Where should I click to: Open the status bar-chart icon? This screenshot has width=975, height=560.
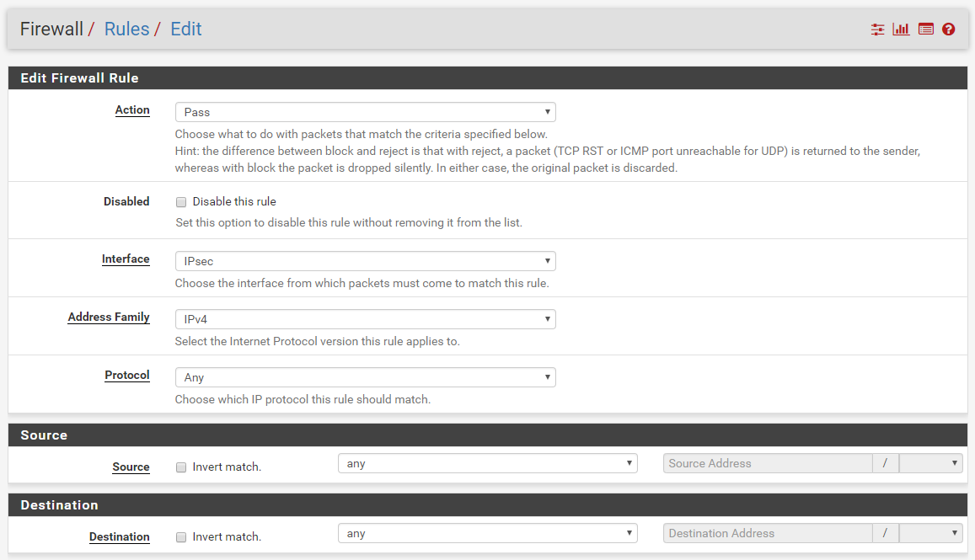[x=901, y=29]
